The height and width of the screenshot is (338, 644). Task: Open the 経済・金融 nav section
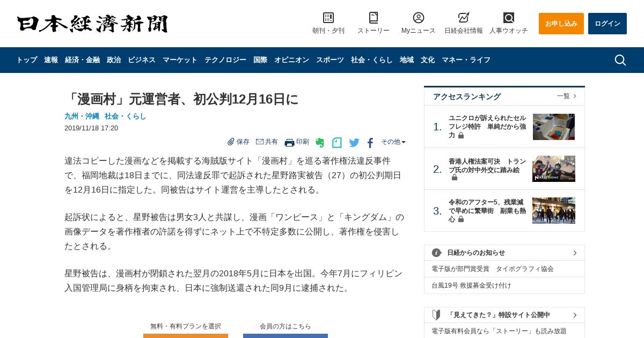point(82,60)
